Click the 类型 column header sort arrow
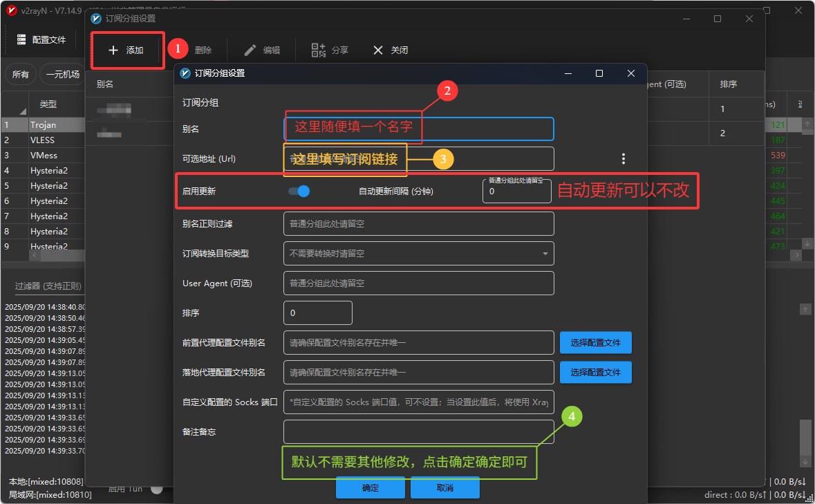Viewport: 815px width, 504px height. coord(22,111)
